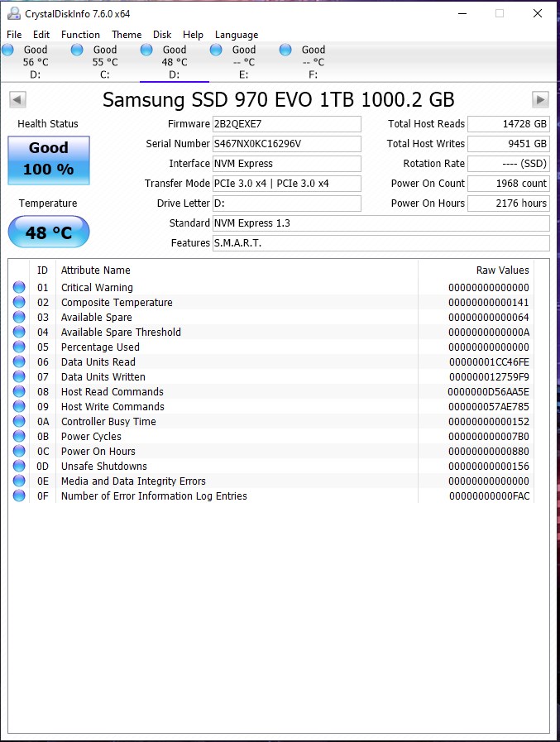The image size is (560, 742).
Task: Open the Edit menu
Action: [41, 35]
